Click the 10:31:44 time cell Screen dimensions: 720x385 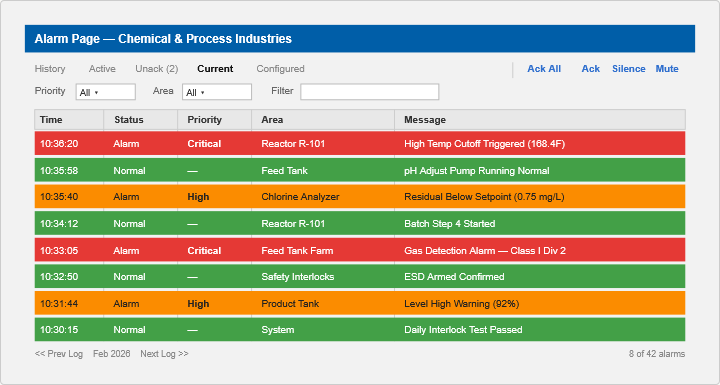pyautogui.click(x=59, y=304)
